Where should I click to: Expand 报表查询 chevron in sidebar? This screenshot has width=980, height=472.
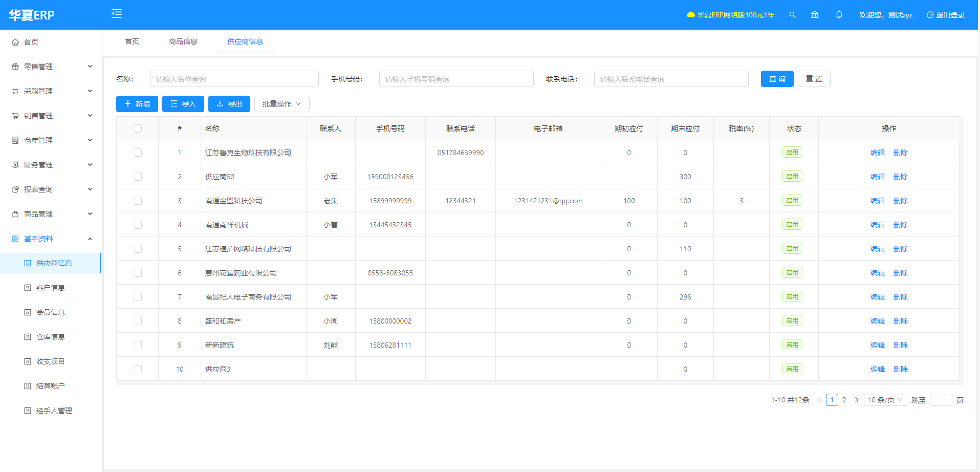point(90,189)
